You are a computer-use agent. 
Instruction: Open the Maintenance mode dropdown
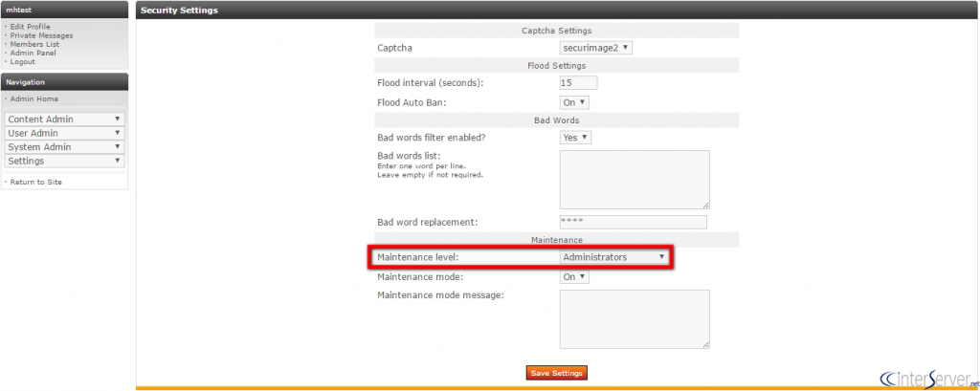pos(574,276)
